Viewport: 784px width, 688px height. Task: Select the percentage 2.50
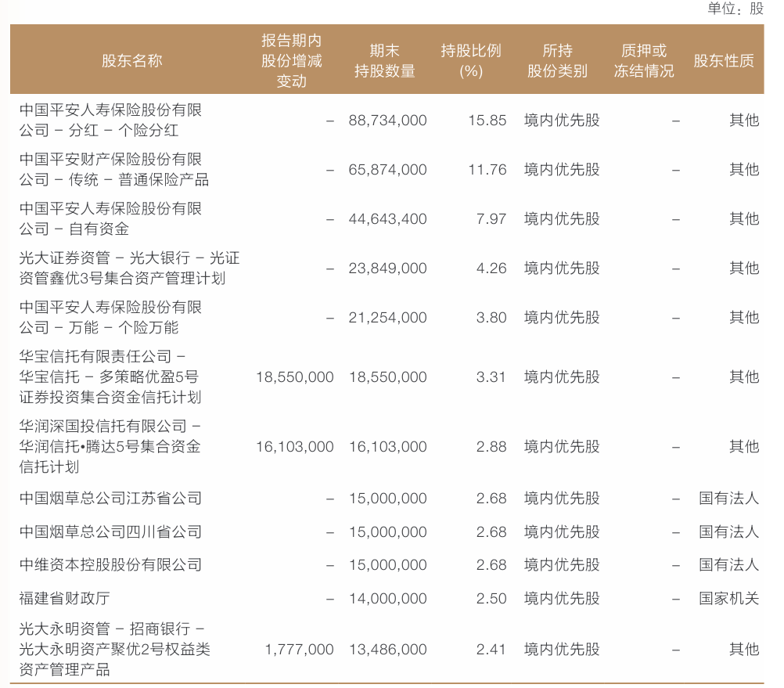click(x=491, y=599)
